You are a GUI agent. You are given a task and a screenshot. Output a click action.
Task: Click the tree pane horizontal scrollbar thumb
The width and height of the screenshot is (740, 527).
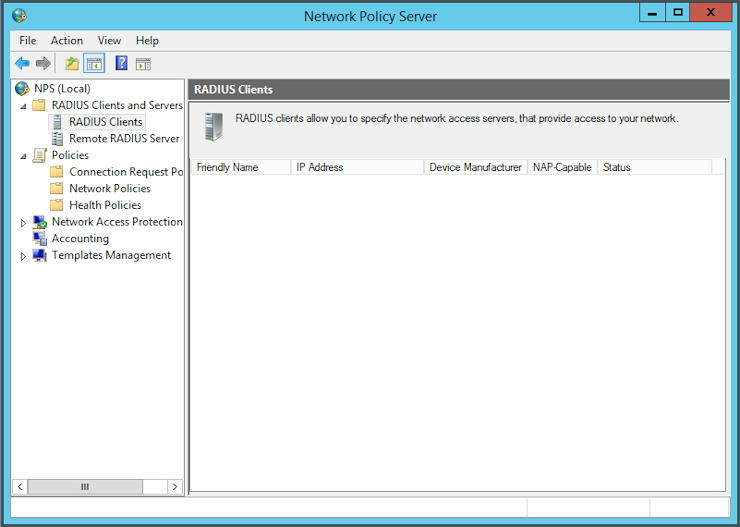tap(85, 486)
